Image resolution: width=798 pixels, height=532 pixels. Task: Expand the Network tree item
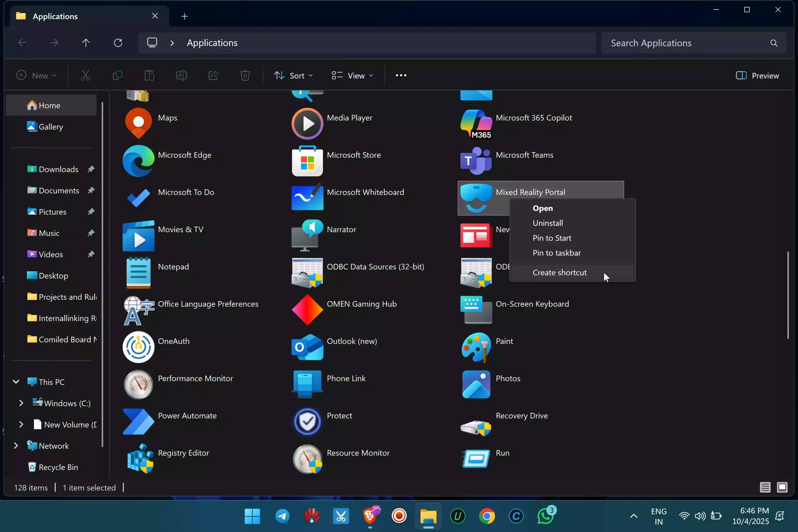[x=15, y=445]
